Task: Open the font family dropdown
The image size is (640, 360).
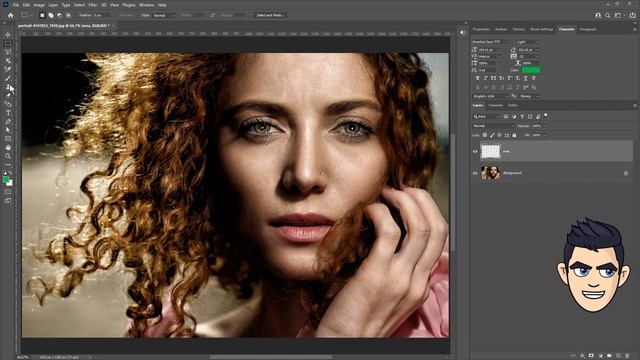Action: (491, 42)
